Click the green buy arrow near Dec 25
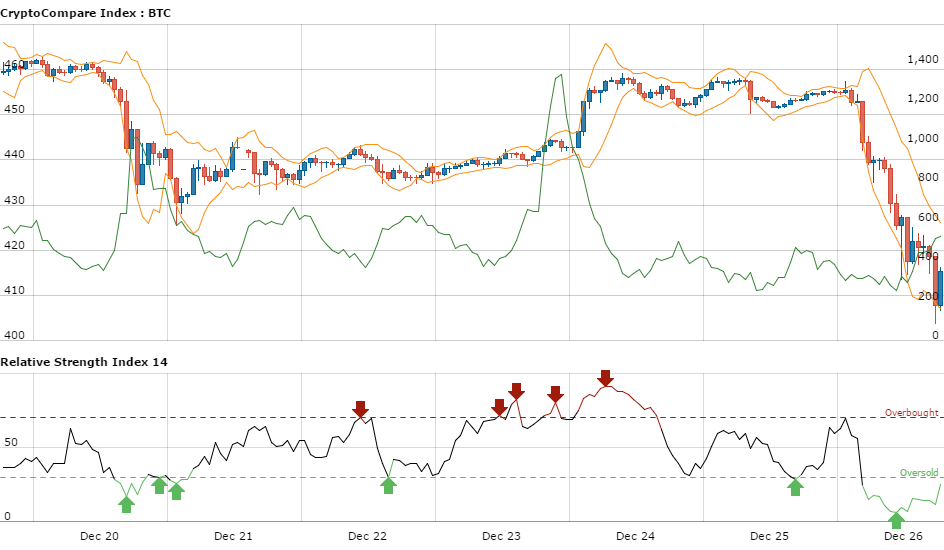 795,487
